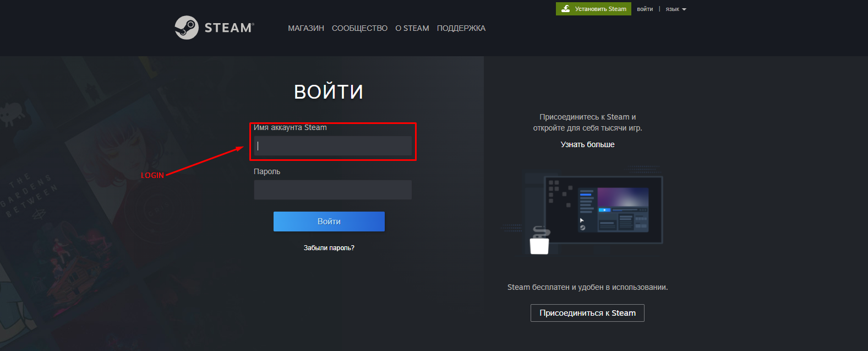This screenshot has width=868, height=351.
Task: Open the Узнать больше link
Action: [x=587, y=144]
